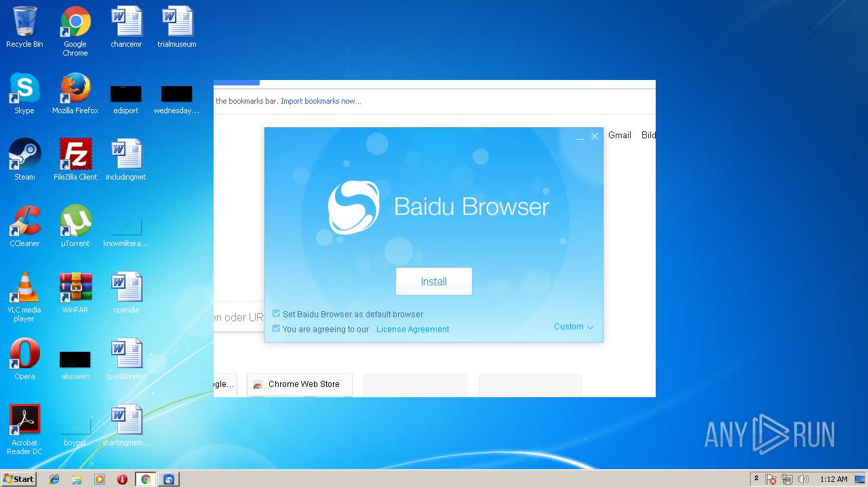Close the Baidu Browser installer
This screenshot has width=868, height=488.
point(595,136)
